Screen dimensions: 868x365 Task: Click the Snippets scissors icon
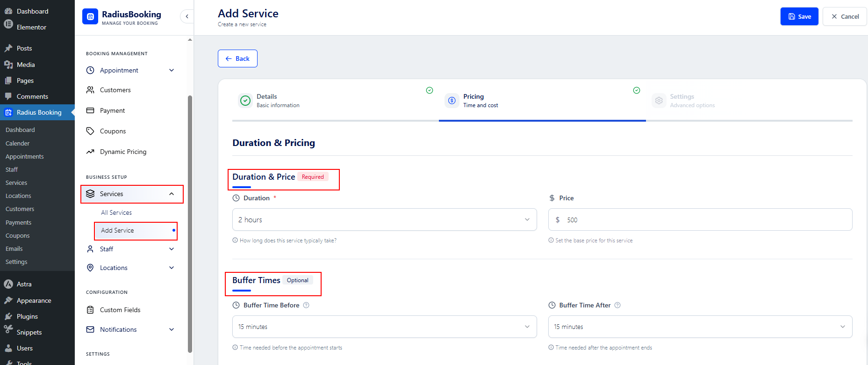click(x=8, y=330)
